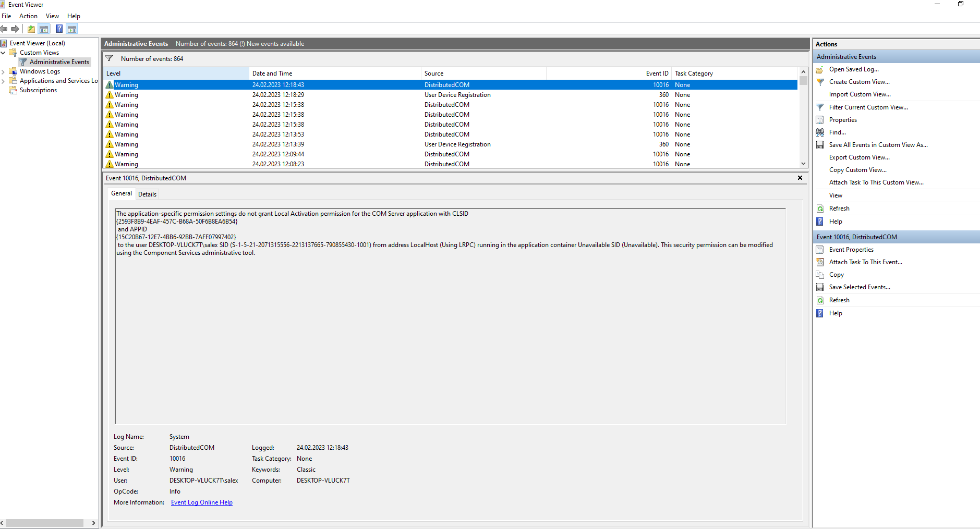Viewport: 980px width, 529px height.
Task: Collapse the Custom Views tree node
Action: coord(3,53)
